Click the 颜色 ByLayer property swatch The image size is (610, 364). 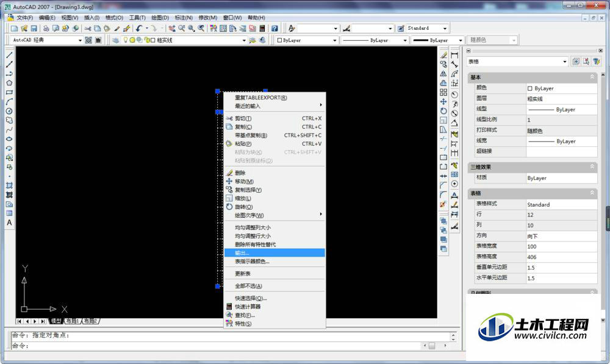tap(529, 88)
